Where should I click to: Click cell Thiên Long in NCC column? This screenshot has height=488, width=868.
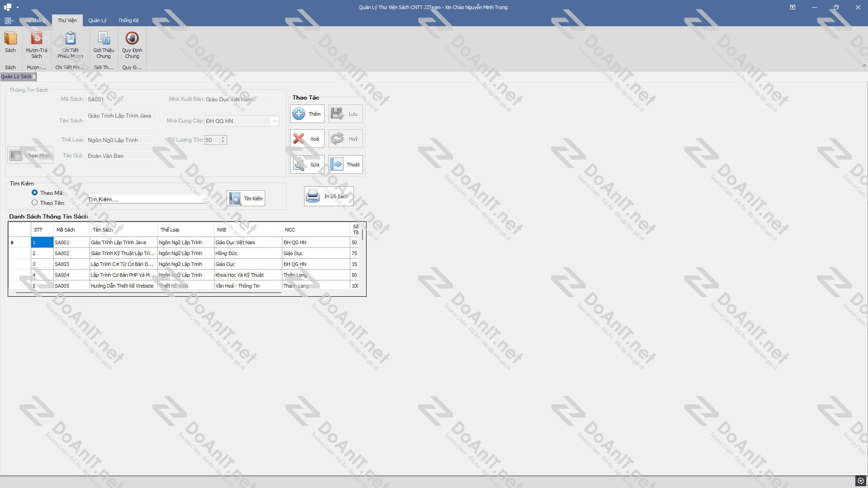pos(316,275)
